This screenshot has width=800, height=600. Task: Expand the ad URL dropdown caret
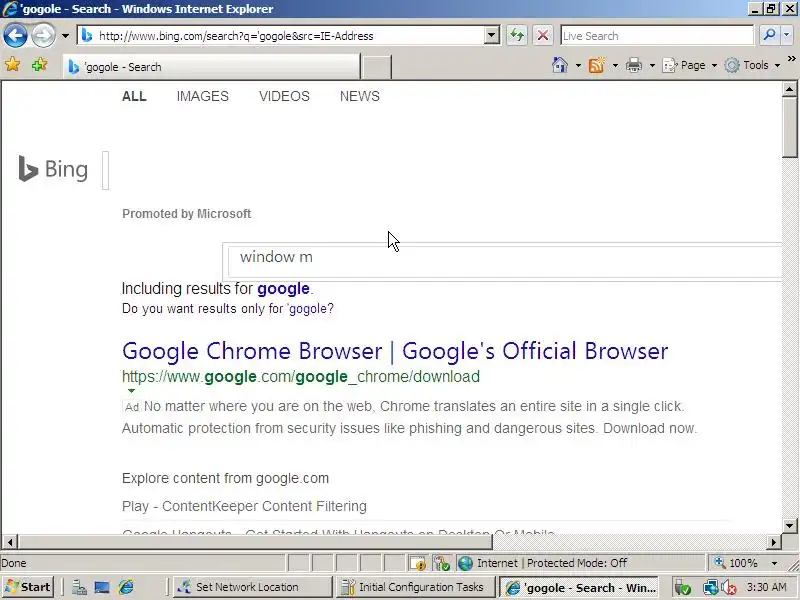pyautogui.click(x=131, y=391)
